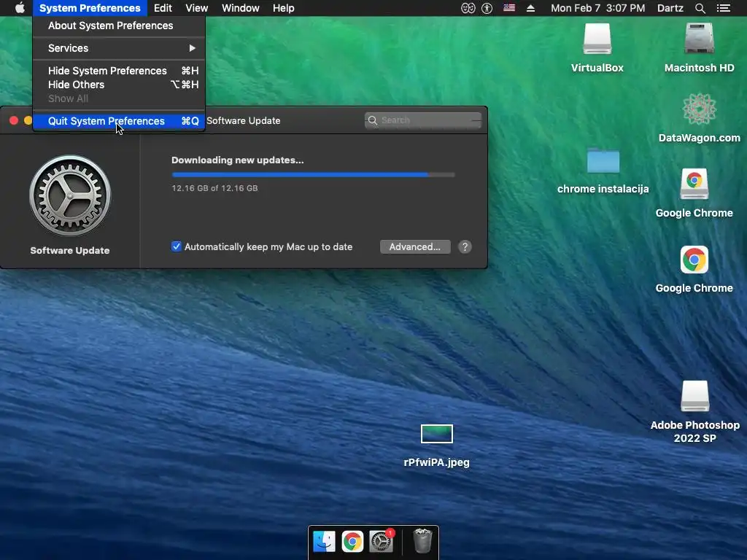Screen dimensions: 747x560
Task: Open the Edit menu
Action: (x=163, y=8)
